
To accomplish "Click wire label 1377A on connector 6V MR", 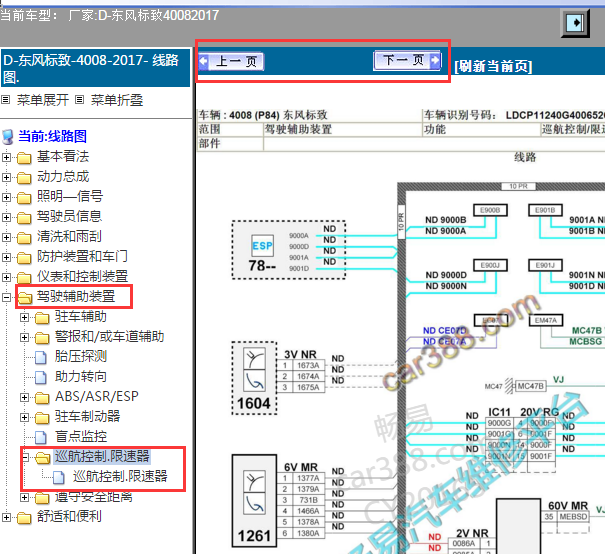I will point(308,478).
